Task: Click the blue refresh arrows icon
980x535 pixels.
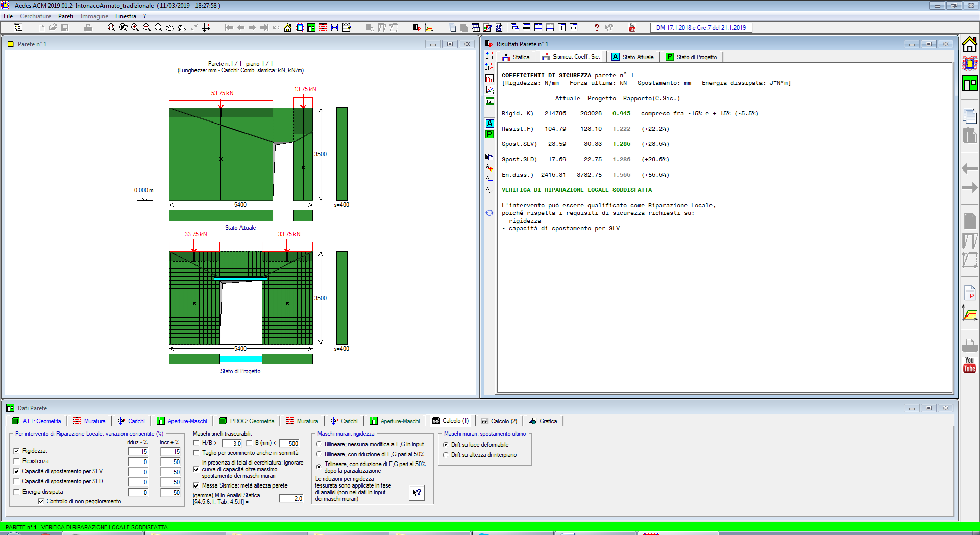Action: 489,213
